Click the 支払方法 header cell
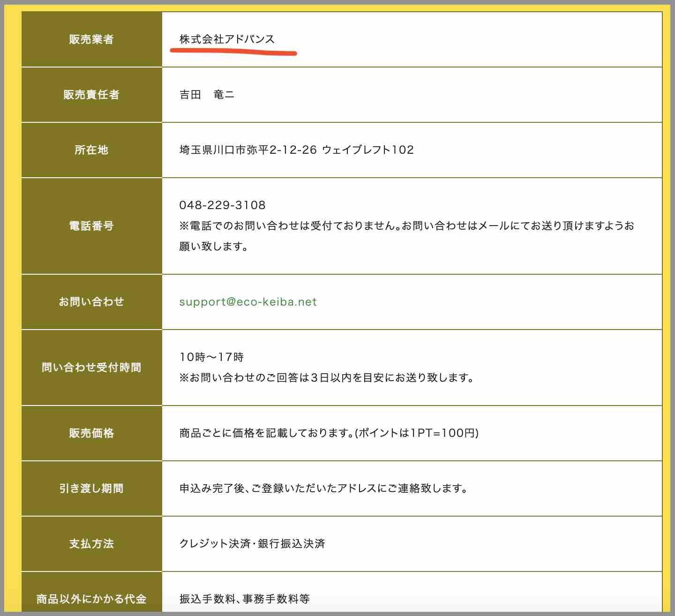This screenshot has height=616, width=675. coord(92,544)
